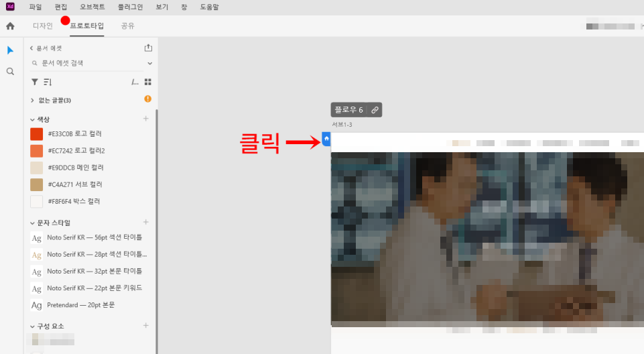Open the asset filter funnel icon
Viewport: 644px width, 354px height.
tap(35, 82)
